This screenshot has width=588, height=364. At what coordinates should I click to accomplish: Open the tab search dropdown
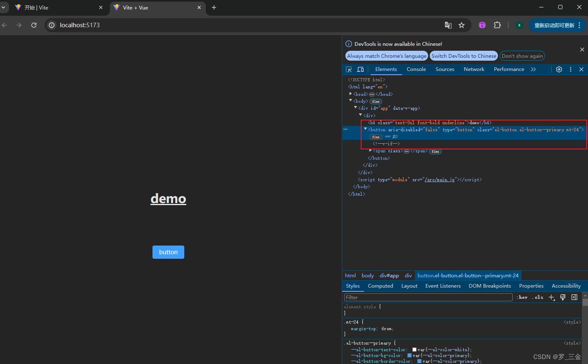click(3, 7)
